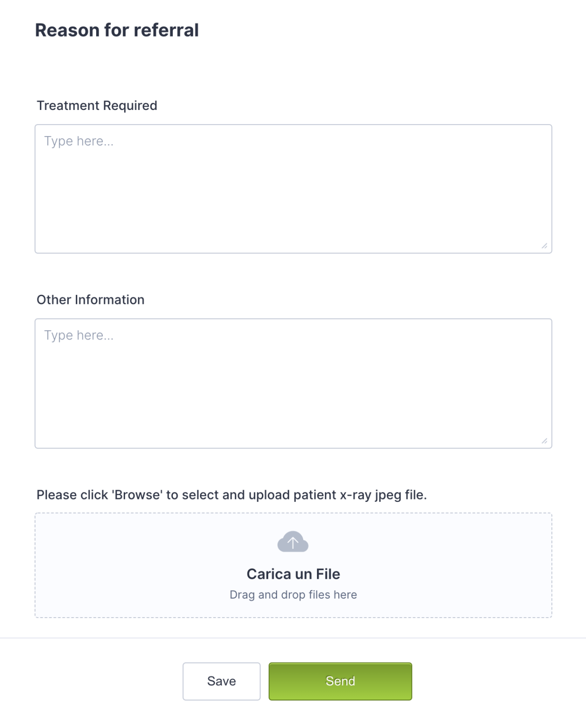586x728 pixels.
Task: Select the Treatment Required label
Action: pos(97,105)
